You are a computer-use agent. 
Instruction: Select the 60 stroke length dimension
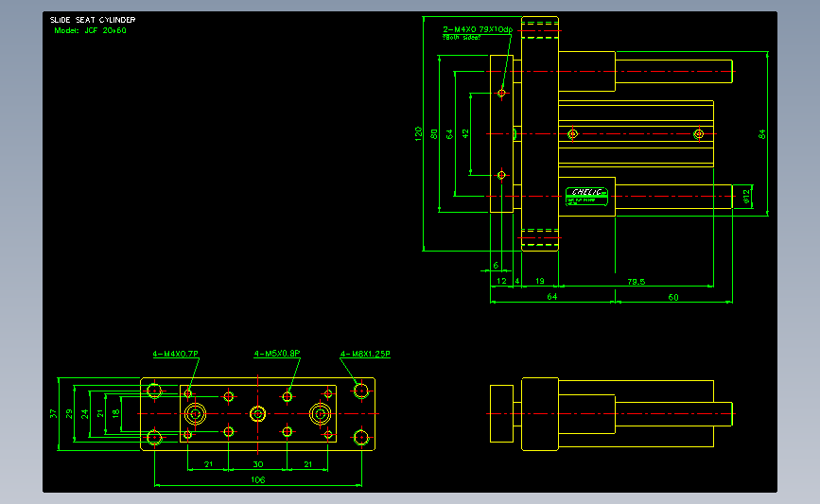tap(673, 297)
